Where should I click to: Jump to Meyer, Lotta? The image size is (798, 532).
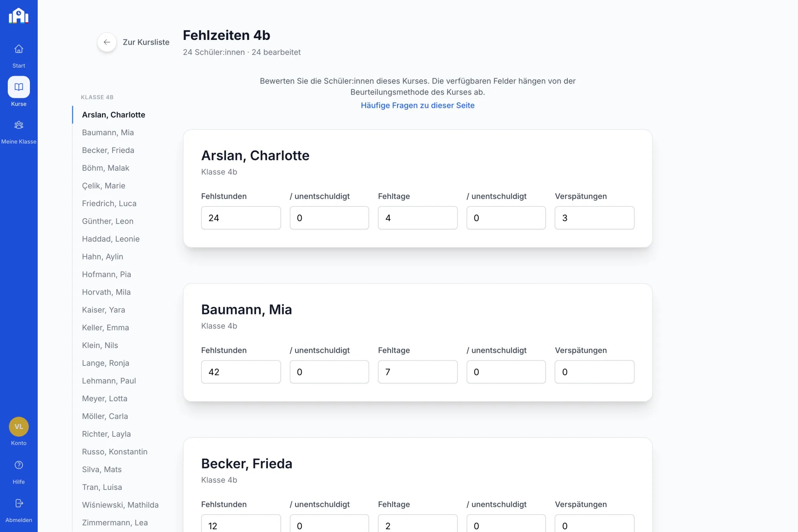(x=105, y=399)
